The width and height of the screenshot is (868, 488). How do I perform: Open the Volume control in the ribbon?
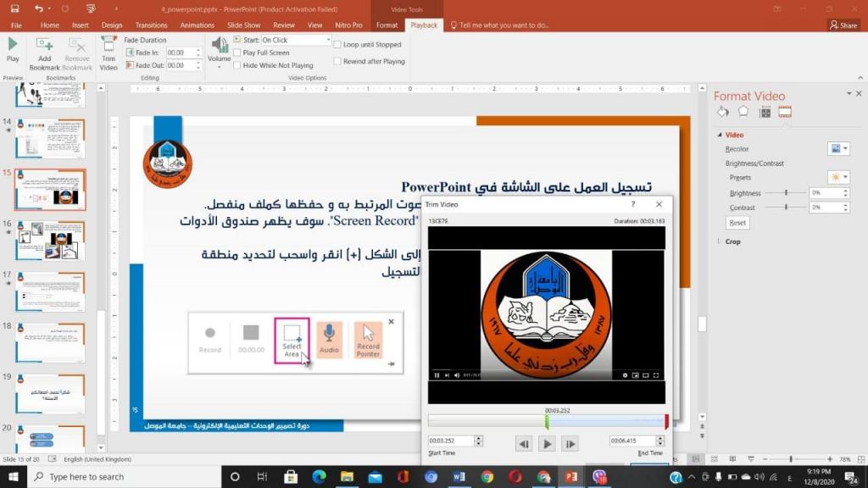click(x=220, y=49)
